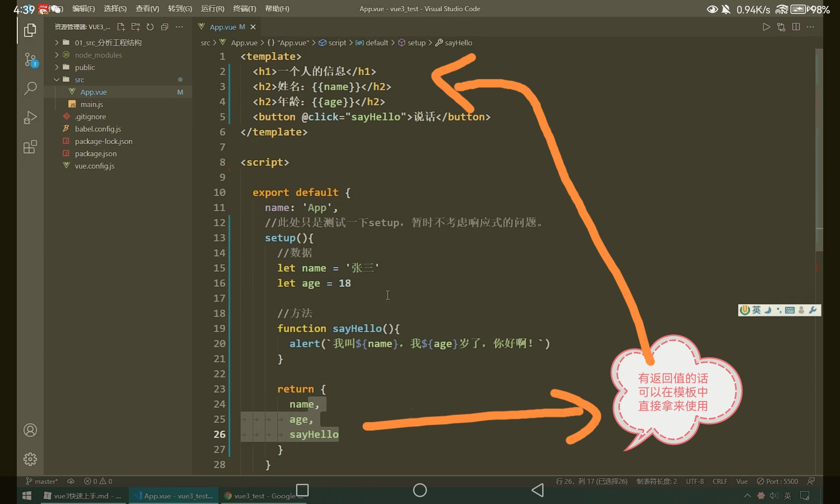Toggle the Port: 5500 live server status

(x=777, y=481)
